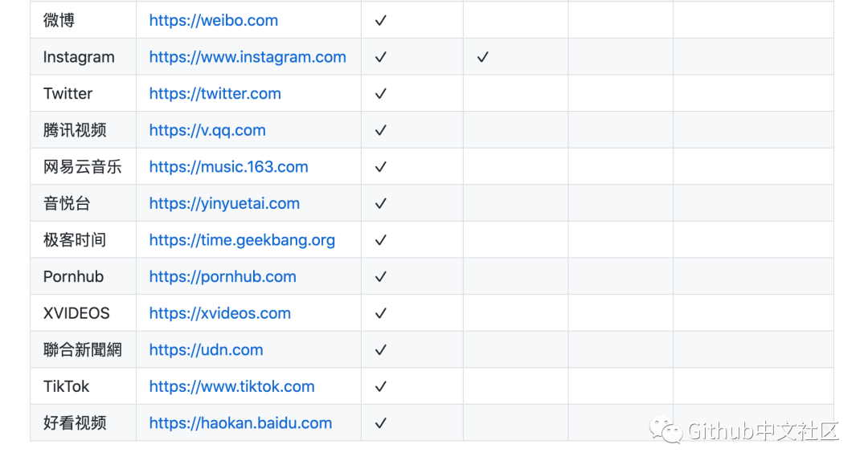Open the time.geekbang.org link
The width and height of the screenshot is (868, 469).
point(242,240)
